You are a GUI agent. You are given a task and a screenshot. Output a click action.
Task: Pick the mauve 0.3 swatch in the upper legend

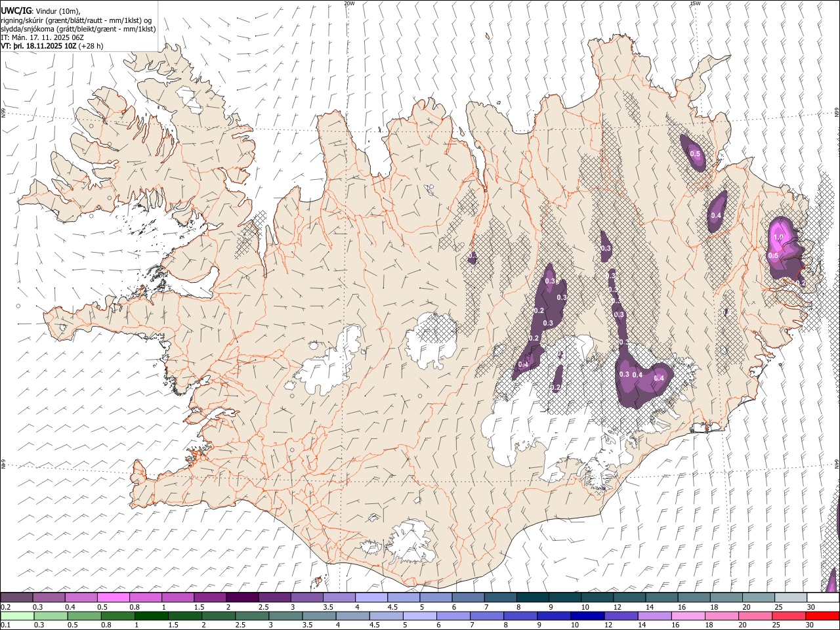click(x=49, y=597)
